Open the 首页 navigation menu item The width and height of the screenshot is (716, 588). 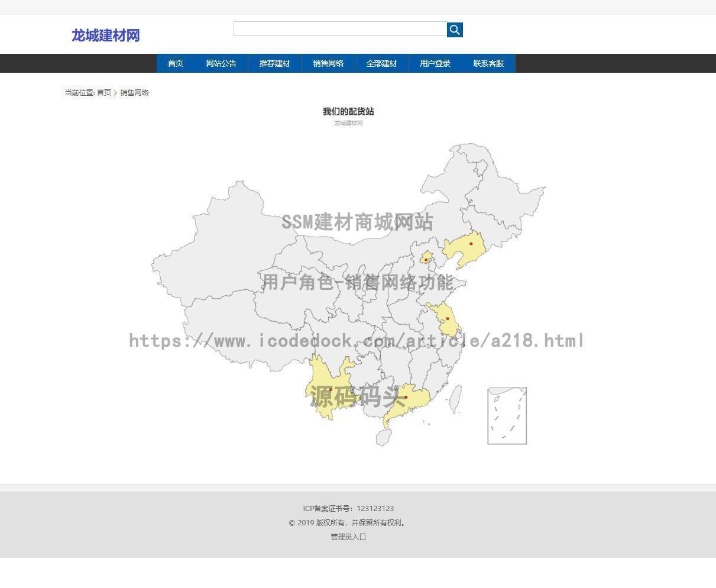pos(175,63)
